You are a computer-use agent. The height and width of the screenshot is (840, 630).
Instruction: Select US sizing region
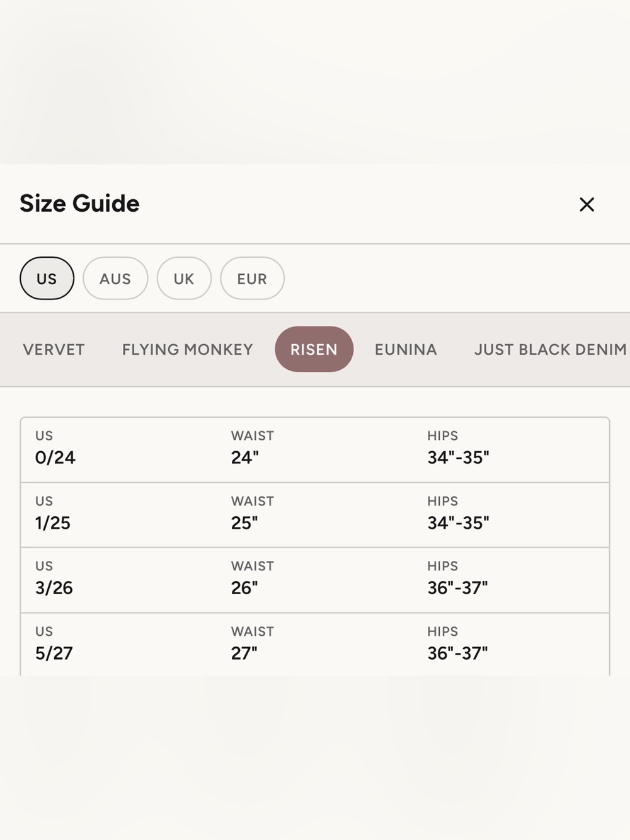(47, 278)
